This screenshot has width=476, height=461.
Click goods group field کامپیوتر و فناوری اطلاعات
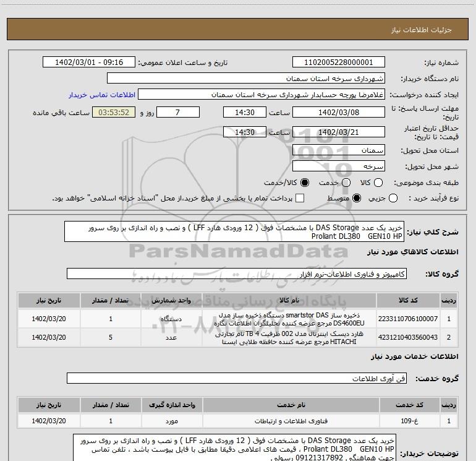[237, 274]
